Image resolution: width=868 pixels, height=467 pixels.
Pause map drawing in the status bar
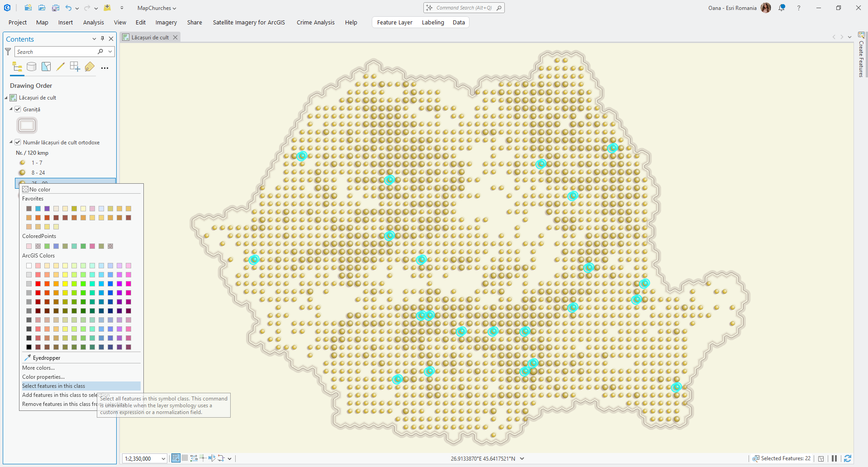(835, 458)
